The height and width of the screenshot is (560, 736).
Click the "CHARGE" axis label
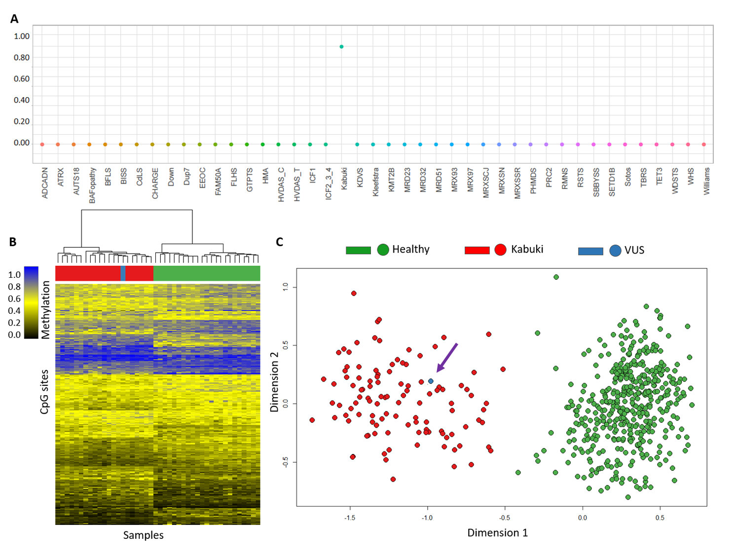[155, 184]
